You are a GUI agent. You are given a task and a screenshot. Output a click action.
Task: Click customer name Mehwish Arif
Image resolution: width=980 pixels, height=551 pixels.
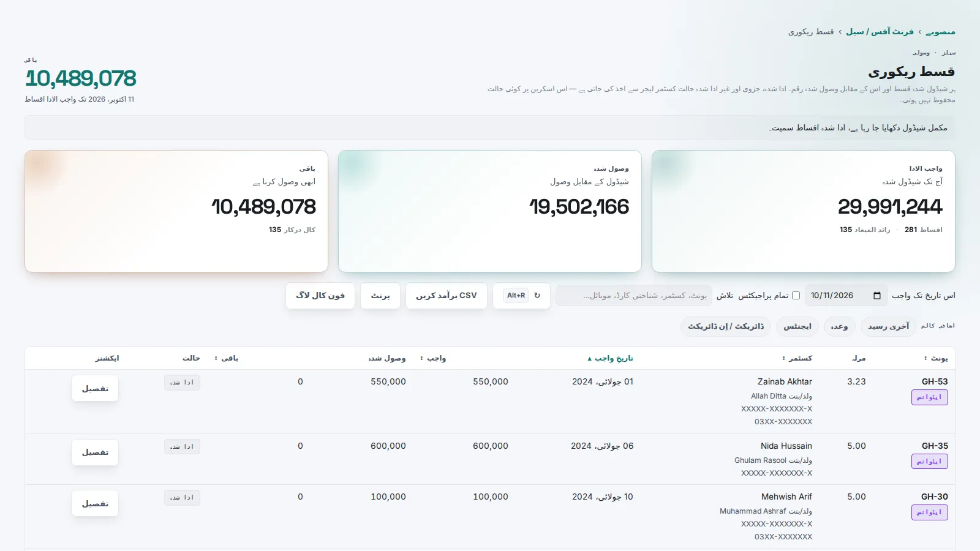click(x=787, y=497)
